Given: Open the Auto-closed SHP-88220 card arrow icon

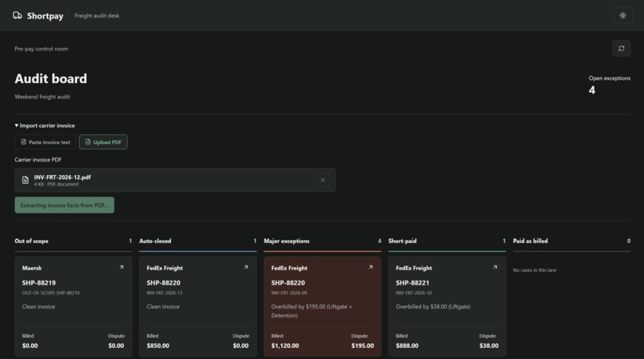Looking at the screenshot, I should (x=245, y=267).
